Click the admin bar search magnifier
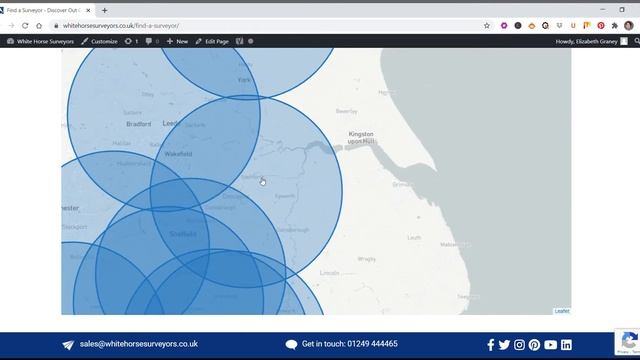This screenshot has height=360, width=640. coord(637,41)
